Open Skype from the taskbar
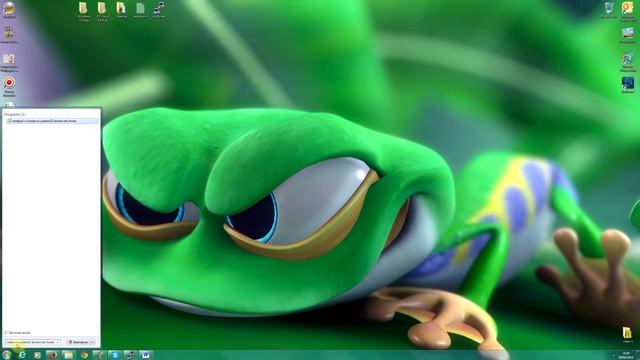The width and height of the screenshot is (640, 360). click(115, 355)
